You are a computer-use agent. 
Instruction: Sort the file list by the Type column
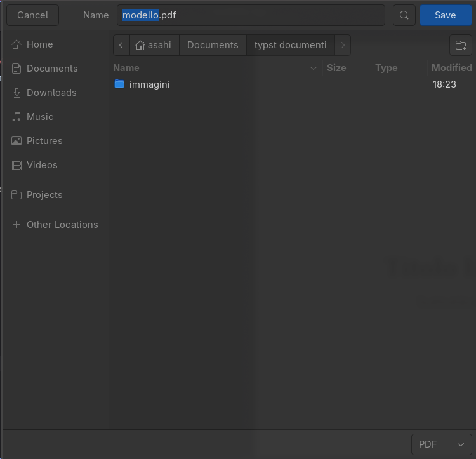click(x=399, y=68)
